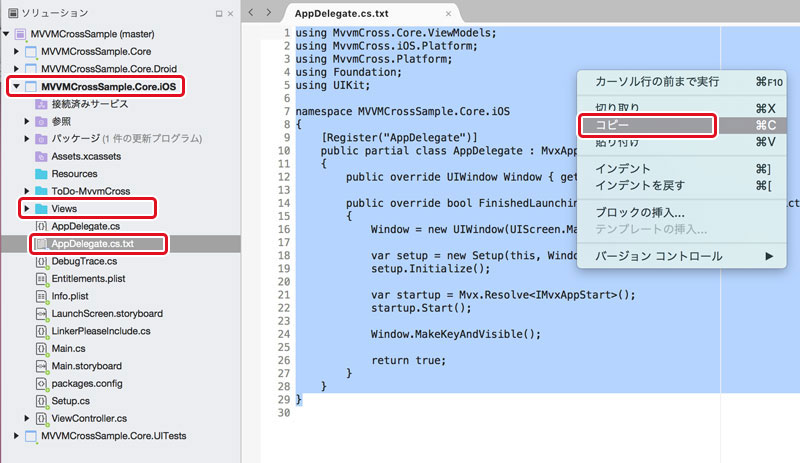Expand the パッケージ folder
Image resolution: width=800 pixels, height=463 pixels.
(27, 139)
